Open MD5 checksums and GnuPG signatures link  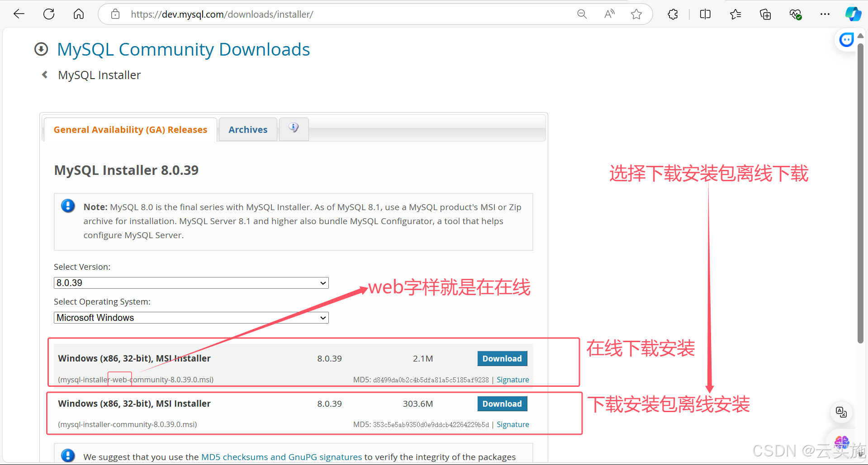[x=281, y=457]
